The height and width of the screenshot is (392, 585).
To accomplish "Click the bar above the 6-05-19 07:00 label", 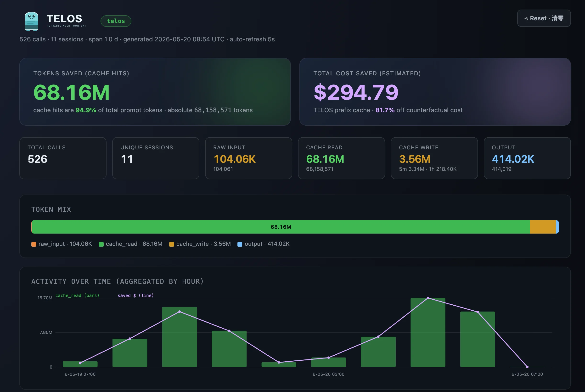I will [80, 364].
